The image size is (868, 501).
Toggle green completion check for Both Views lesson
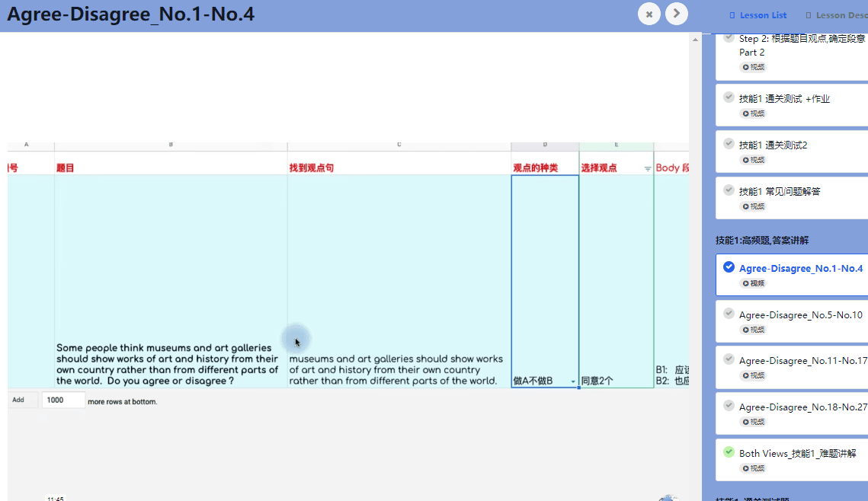pyautogui.click(x=729, y=452)
